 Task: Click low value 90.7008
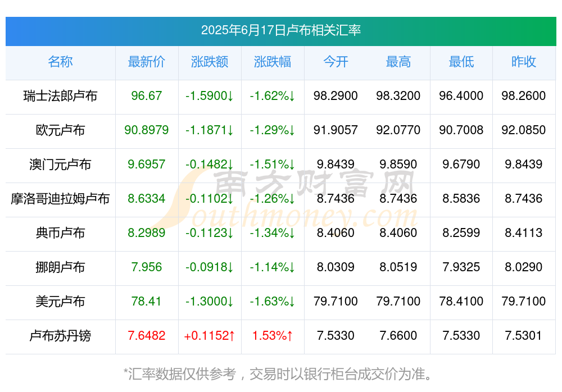tap(461, 130)
